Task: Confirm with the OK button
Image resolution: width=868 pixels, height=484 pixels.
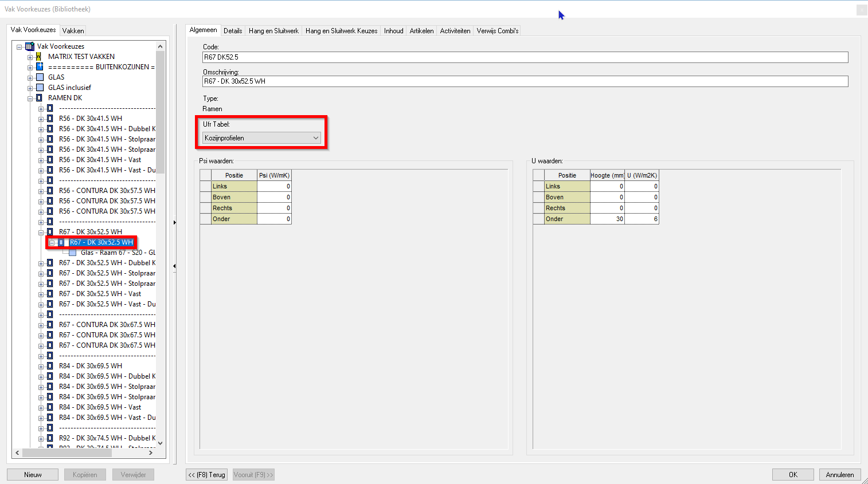Action: click(x=792, y=474)
